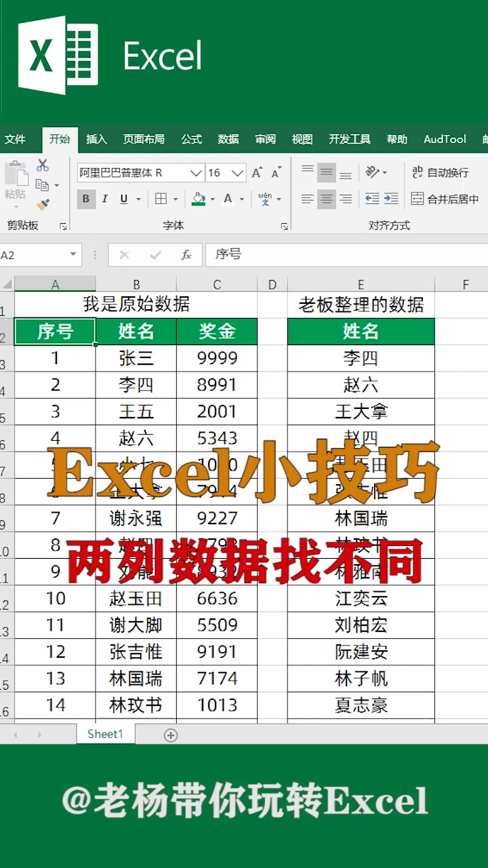
Task: Click the formula bar showing 序号
Action: [x=346, y=255]
